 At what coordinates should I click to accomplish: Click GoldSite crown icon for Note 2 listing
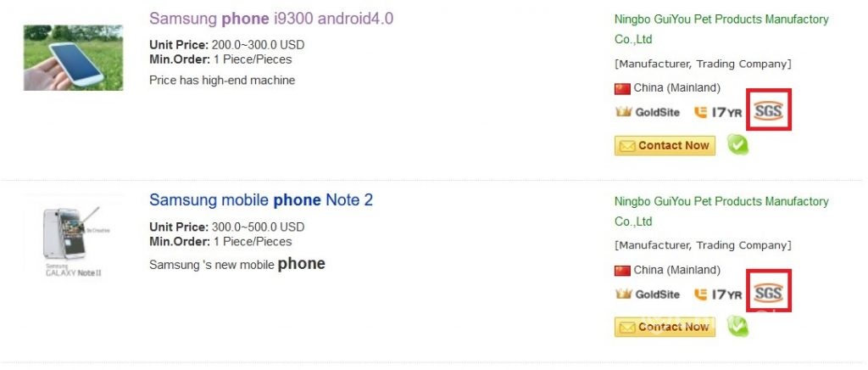click(x=623, y=294)
